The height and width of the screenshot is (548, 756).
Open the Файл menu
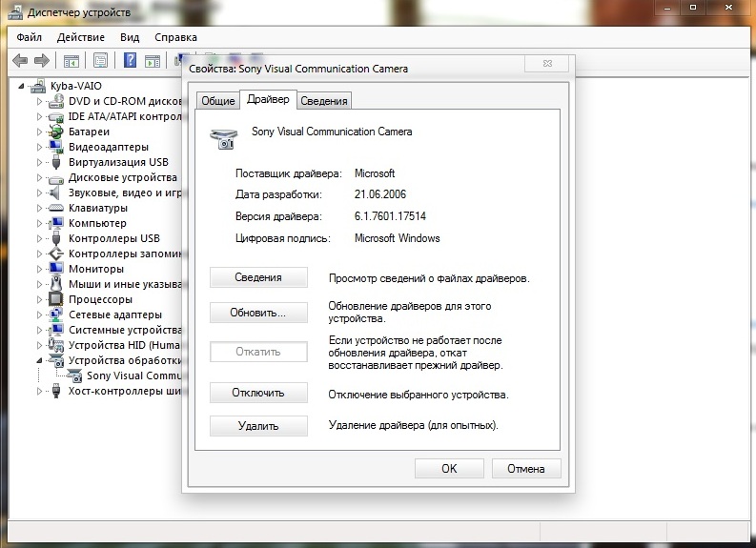click(29, 37)
